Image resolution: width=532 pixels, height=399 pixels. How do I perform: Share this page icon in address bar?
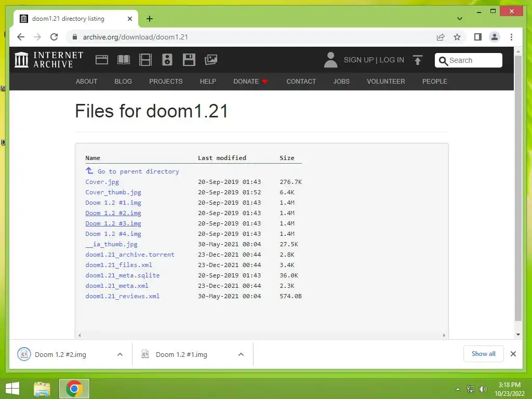click(x=441, y=37)
